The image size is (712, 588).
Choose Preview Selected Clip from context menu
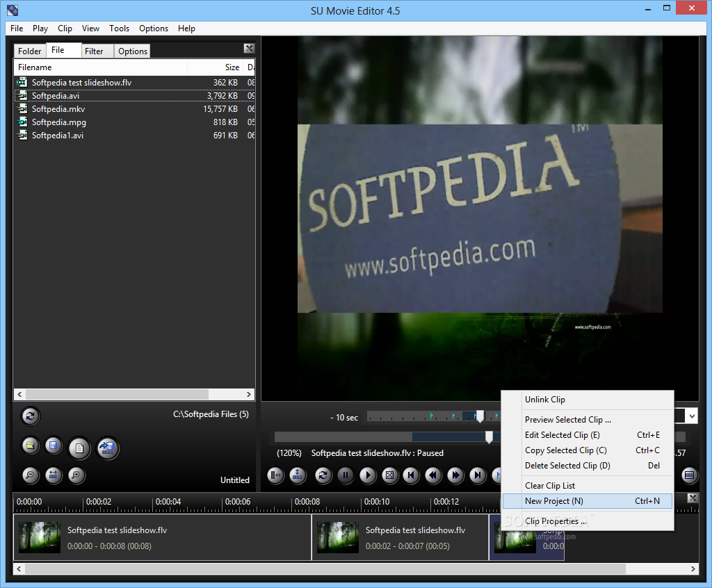click(588, 420)
